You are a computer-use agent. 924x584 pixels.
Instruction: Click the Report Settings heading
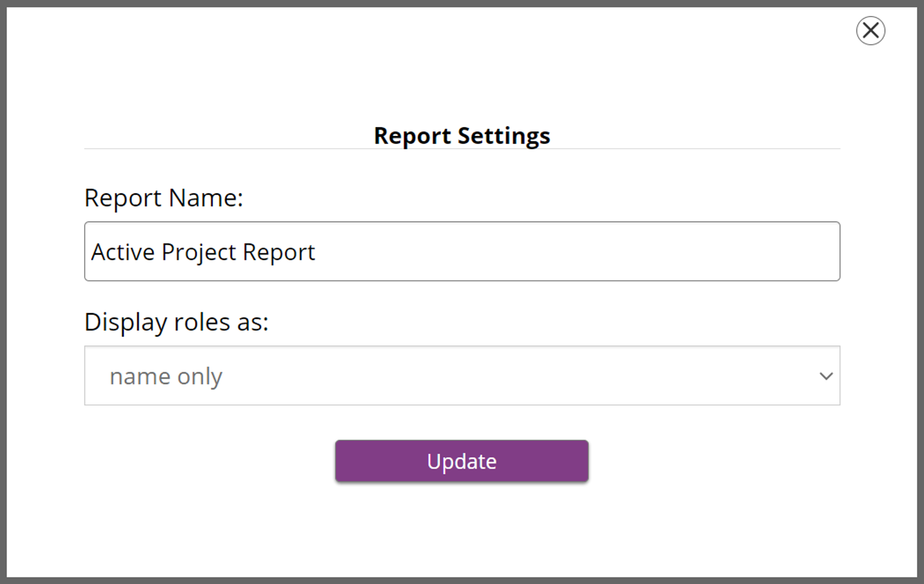[x=461, y=136]
